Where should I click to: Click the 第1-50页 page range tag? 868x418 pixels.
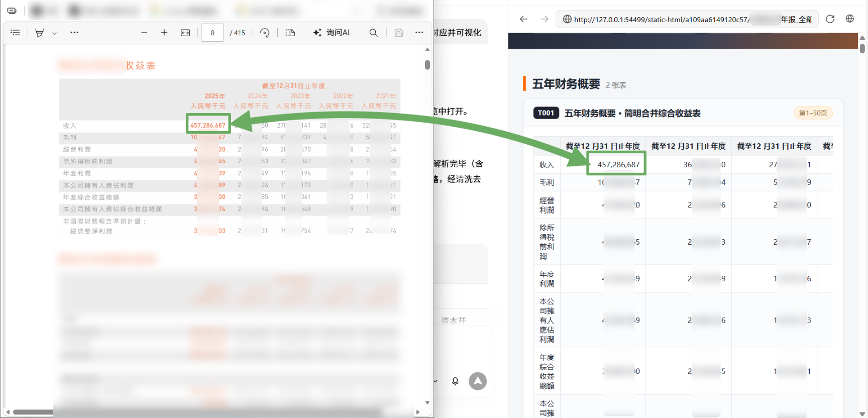[813, 113]
